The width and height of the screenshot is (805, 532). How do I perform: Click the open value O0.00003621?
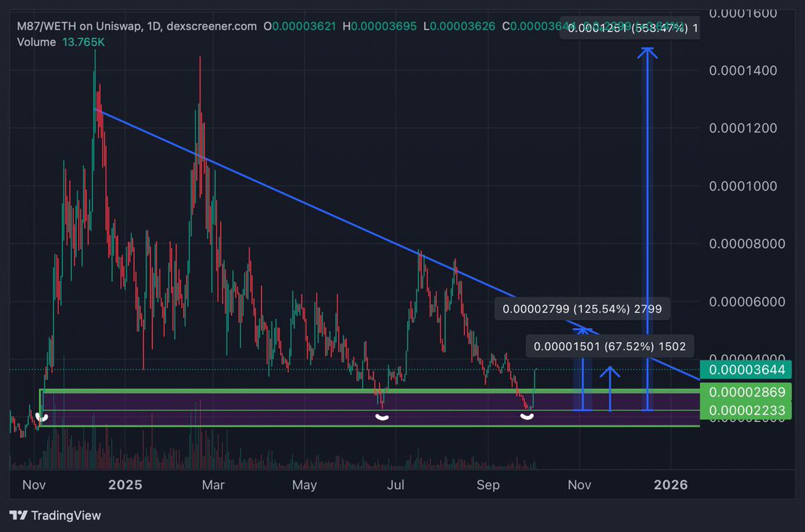tap(301, 26)
